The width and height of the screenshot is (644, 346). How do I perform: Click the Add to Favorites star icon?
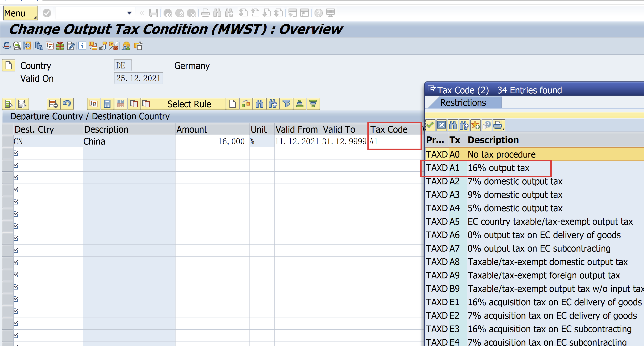click(x=475, y=125)
